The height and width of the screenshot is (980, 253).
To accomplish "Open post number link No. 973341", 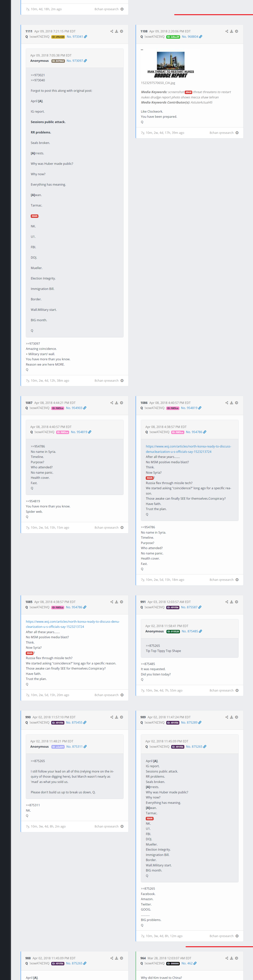I will click(x=75, y=37).
